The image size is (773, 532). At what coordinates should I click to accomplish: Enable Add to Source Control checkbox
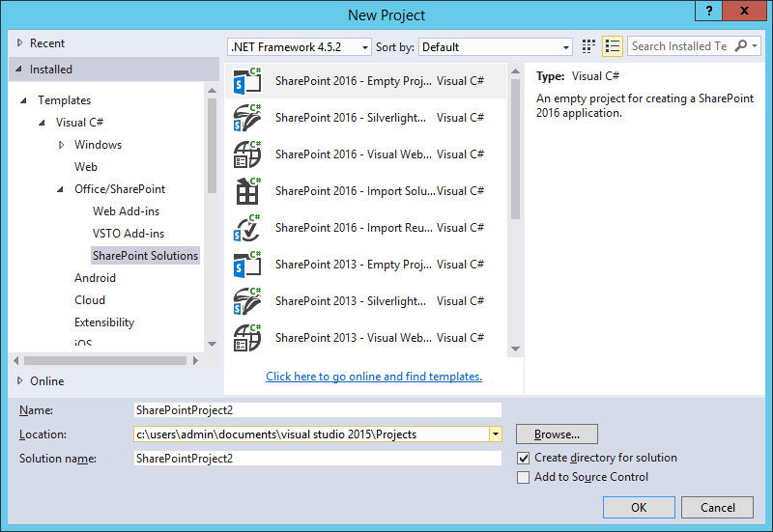(x=523, y=477)
